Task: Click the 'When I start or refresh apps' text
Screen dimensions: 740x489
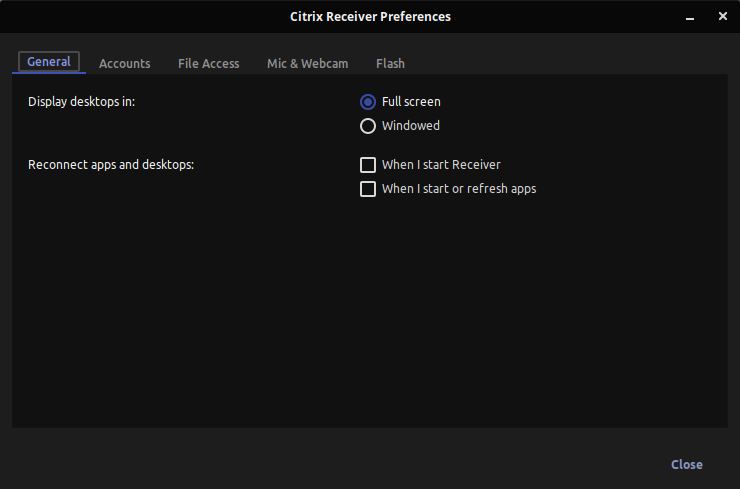Action: [x=459, y=189]
